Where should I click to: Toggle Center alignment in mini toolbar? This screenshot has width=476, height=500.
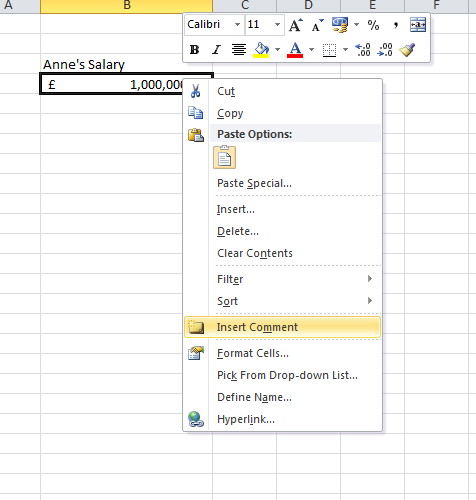[239, 50]
